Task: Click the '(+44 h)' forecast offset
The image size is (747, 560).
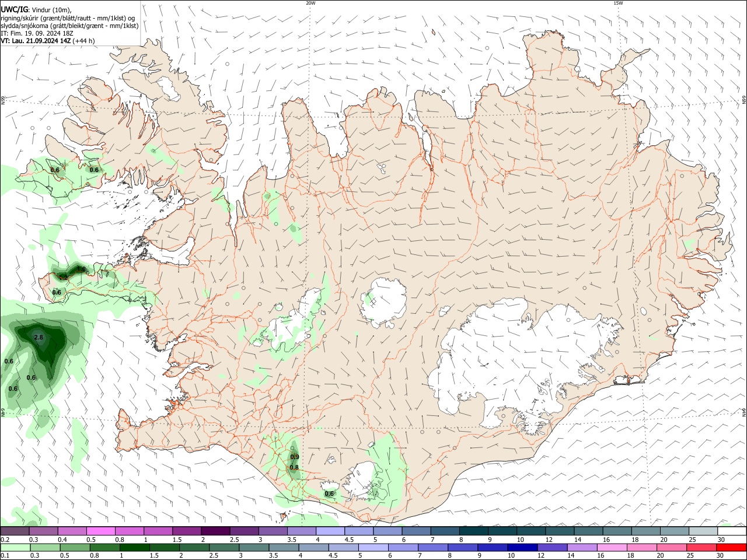Action: coord(84,41)
